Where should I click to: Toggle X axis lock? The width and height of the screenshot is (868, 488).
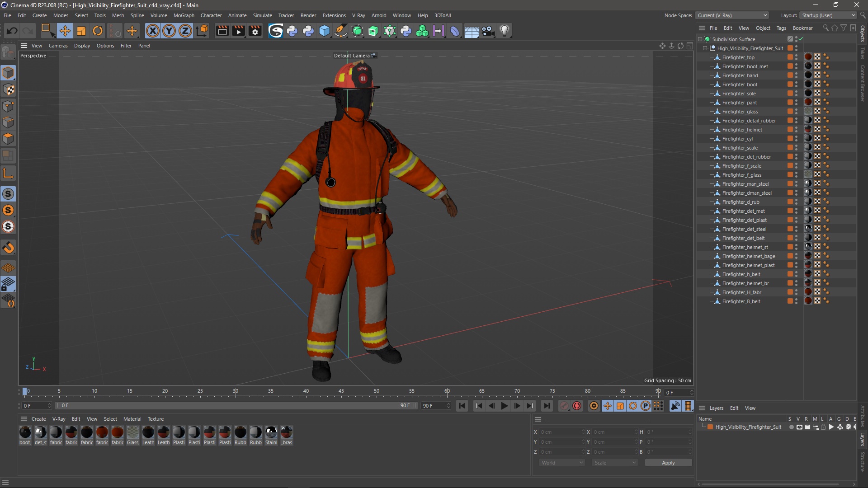[x=153, y=31]
